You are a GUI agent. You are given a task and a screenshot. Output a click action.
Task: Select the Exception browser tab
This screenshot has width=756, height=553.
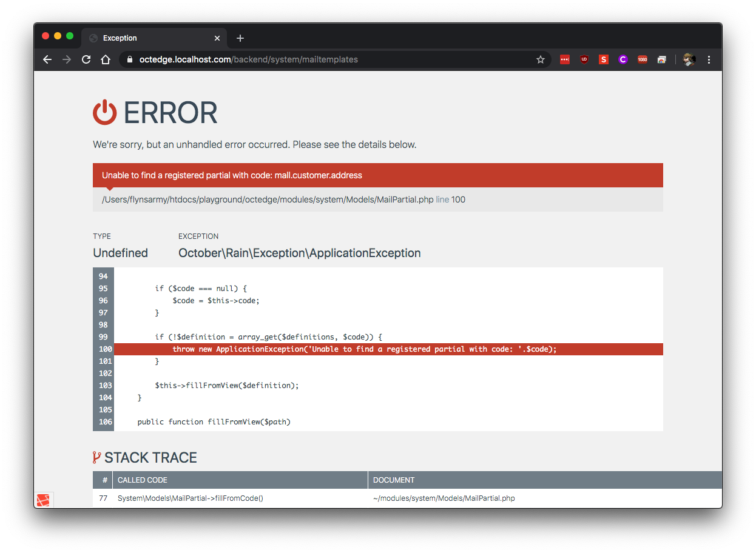click(154, 38)
